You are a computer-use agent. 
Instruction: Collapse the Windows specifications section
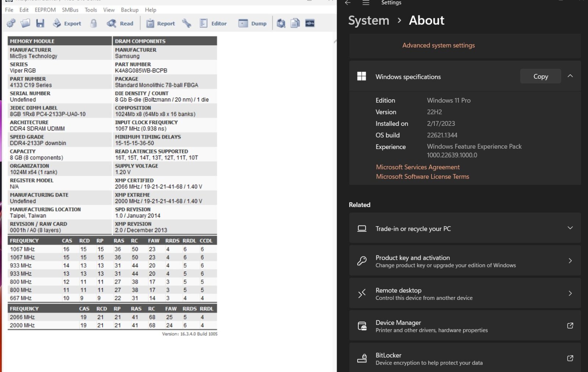(x=570, y=76)
